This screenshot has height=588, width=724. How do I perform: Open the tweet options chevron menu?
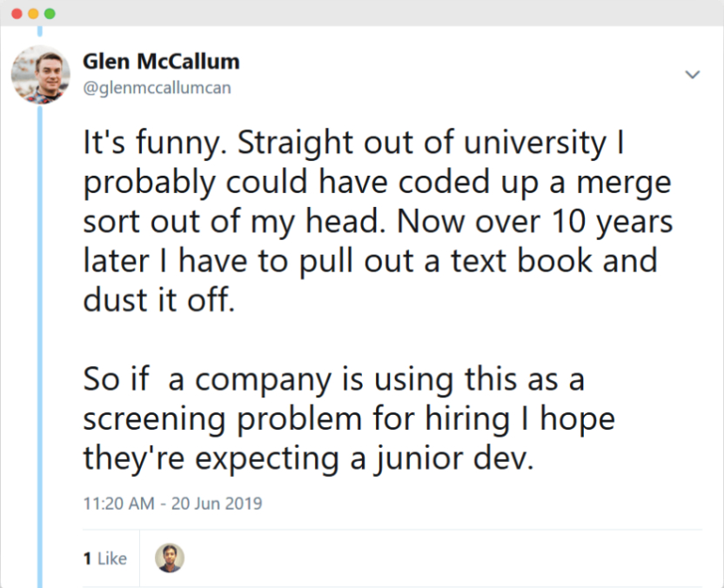693,75
